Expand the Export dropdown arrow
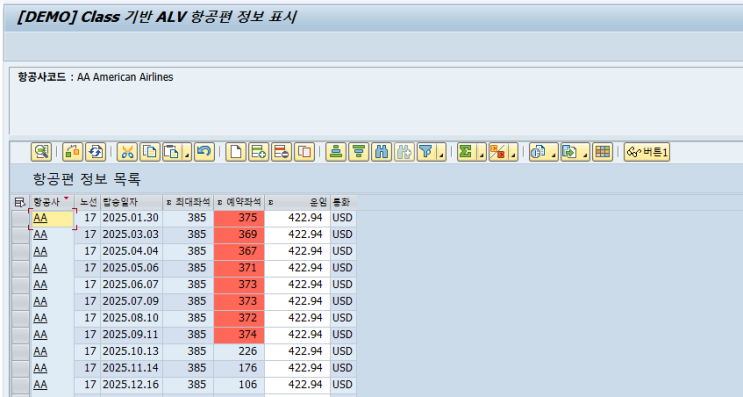The image size is (743, 397). pyautogui.click(x=585, y=153)
